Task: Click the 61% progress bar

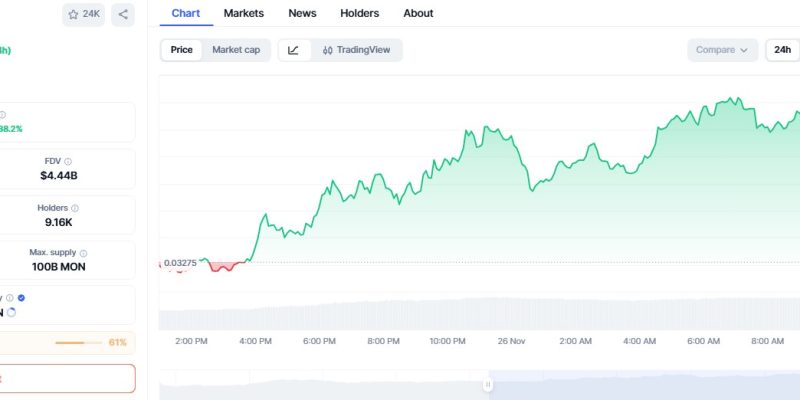Action: [x=70, y=343]
